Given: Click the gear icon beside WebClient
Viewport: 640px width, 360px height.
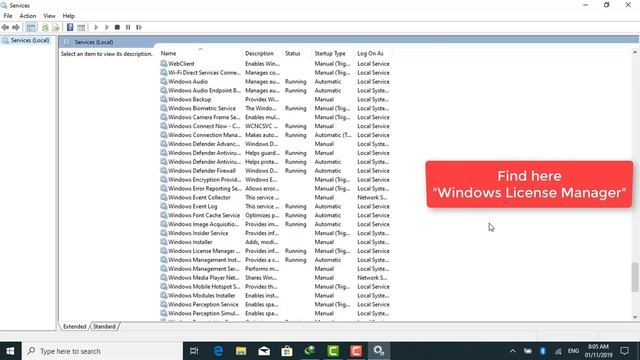Looking at the screenshot, I should pyautogui.click(x=164, y=63).
